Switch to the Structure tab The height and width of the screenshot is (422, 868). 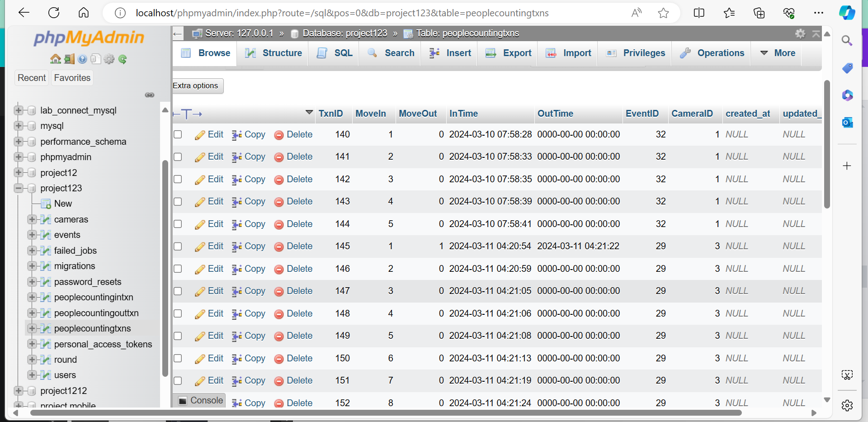point(274,53)
